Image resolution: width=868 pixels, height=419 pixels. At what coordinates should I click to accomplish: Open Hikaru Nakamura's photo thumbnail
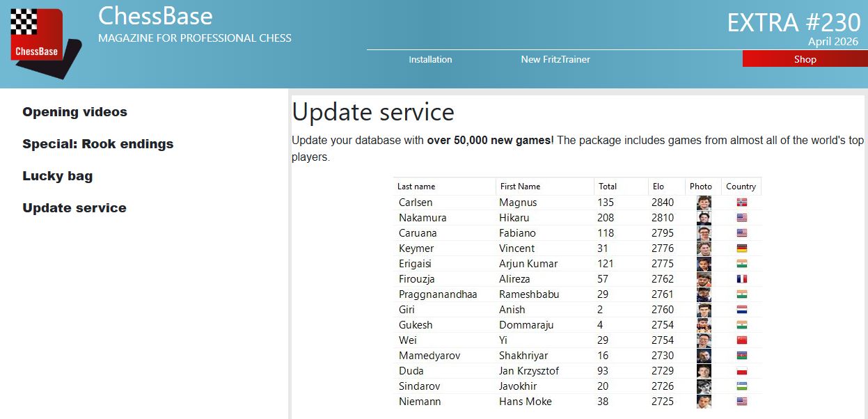click(703, 218)
